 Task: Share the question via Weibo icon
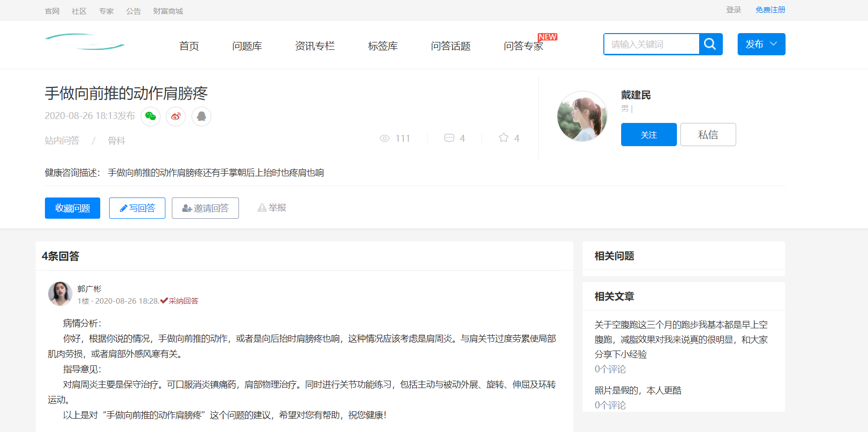point(176,117)
